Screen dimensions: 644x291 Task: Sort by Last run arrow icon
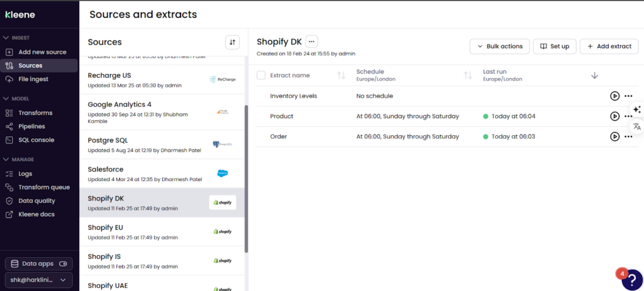click(594, 75)
